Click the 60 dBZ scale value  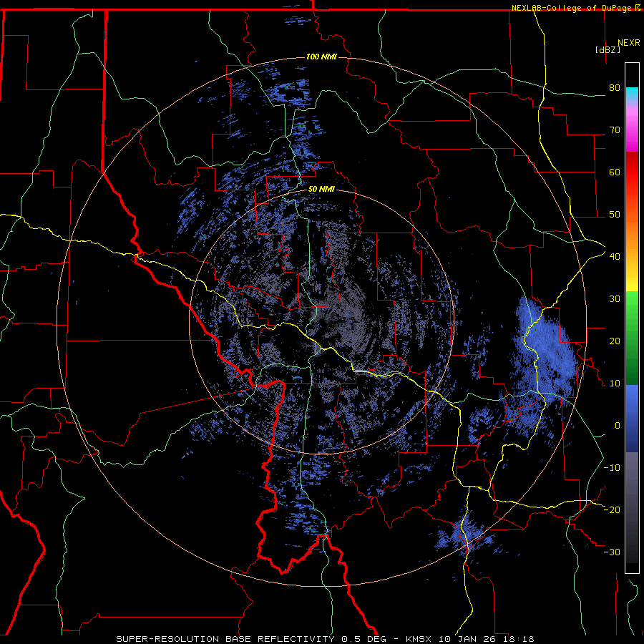point(615,172)
